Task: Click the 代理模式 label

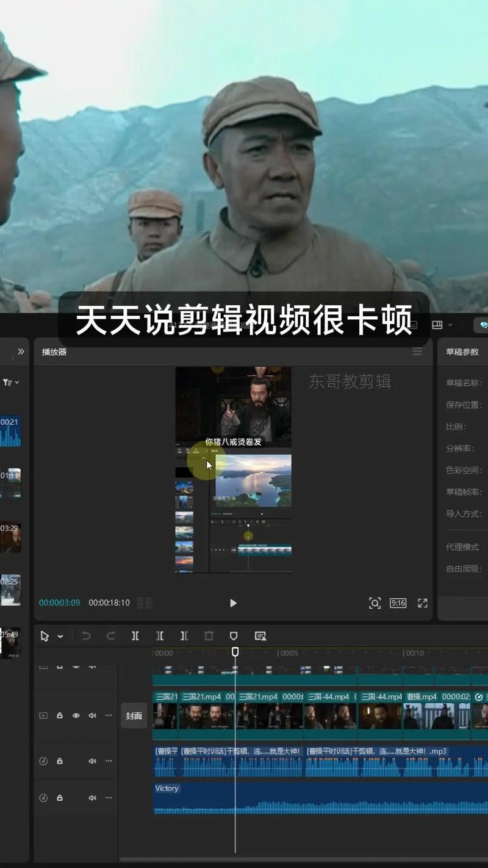Action: (x=462, y=547)
